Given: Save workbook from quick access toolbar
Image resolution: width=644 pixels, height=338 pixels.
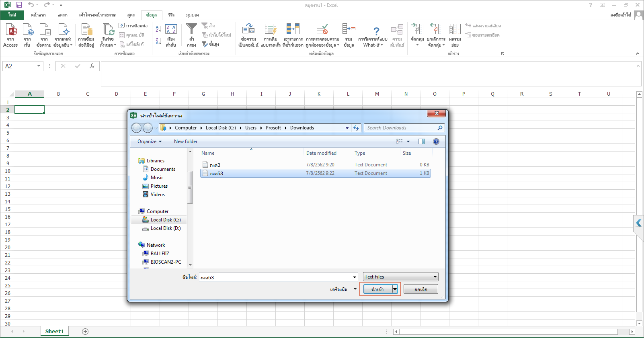Looking at the screenshot, I should pyautogui.click(x=19, y=5).
